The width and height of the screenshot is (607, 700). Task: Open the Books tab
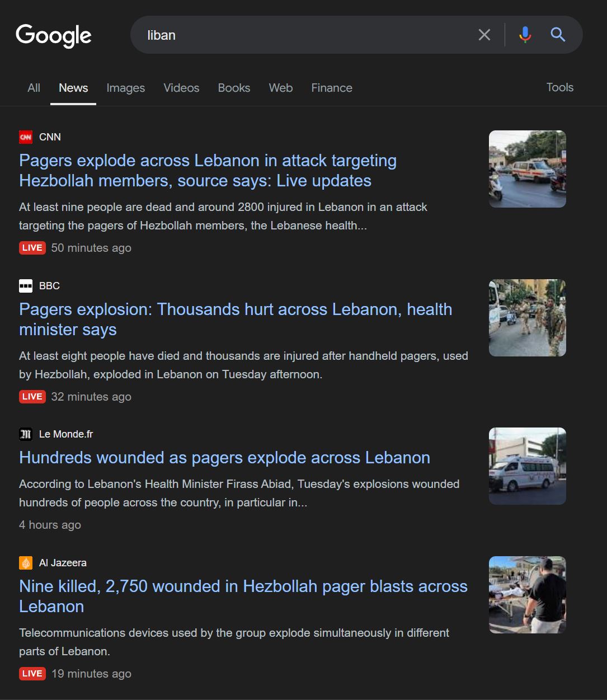234,88
